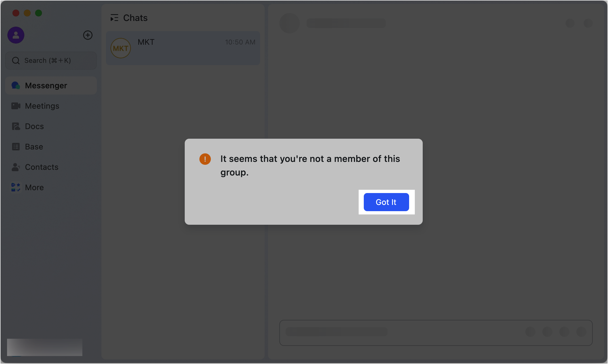Click the plus create-new icon
This screenshot has height=364, width=608.
click(88, 35)
